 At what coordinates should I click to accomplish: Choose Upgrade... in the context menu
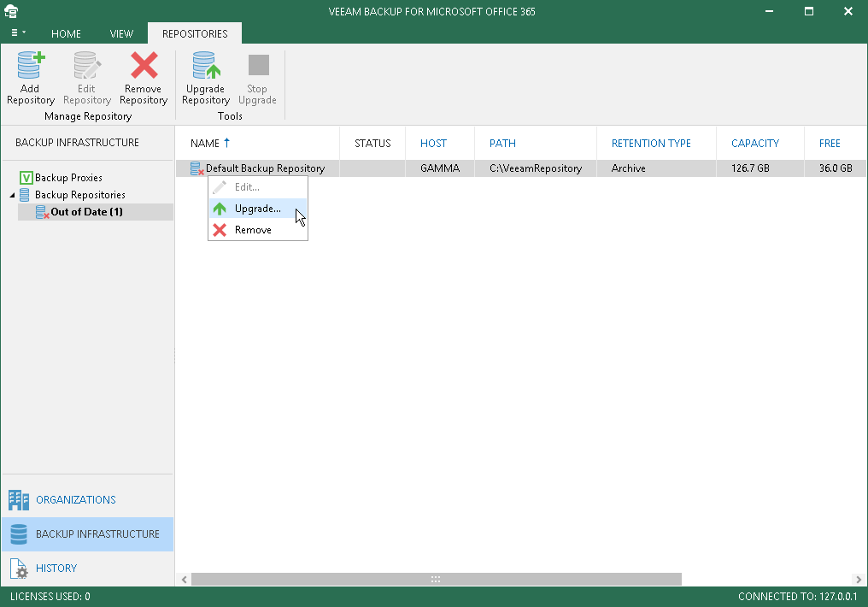click(x=258, y=209)
